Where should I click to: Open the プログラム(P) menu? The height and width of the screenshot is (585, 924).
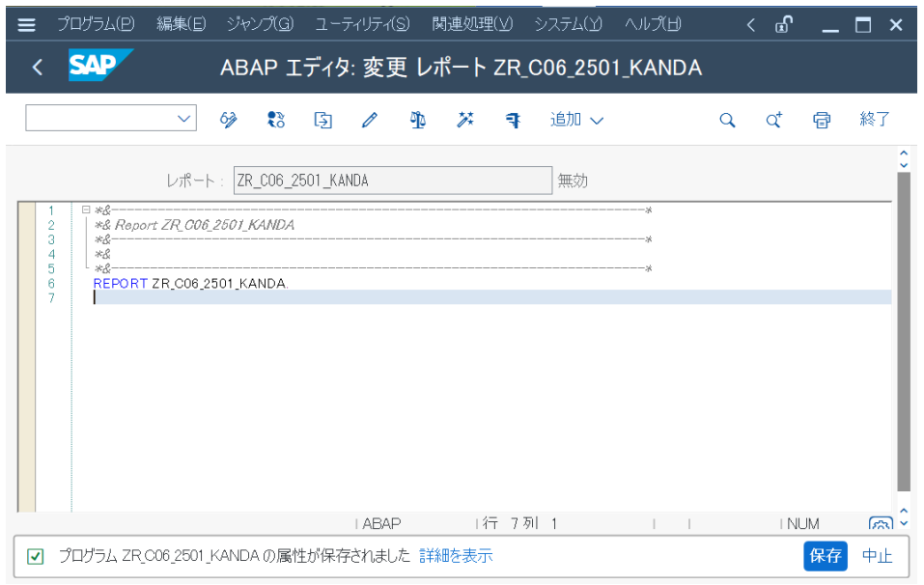coord(96,24)
